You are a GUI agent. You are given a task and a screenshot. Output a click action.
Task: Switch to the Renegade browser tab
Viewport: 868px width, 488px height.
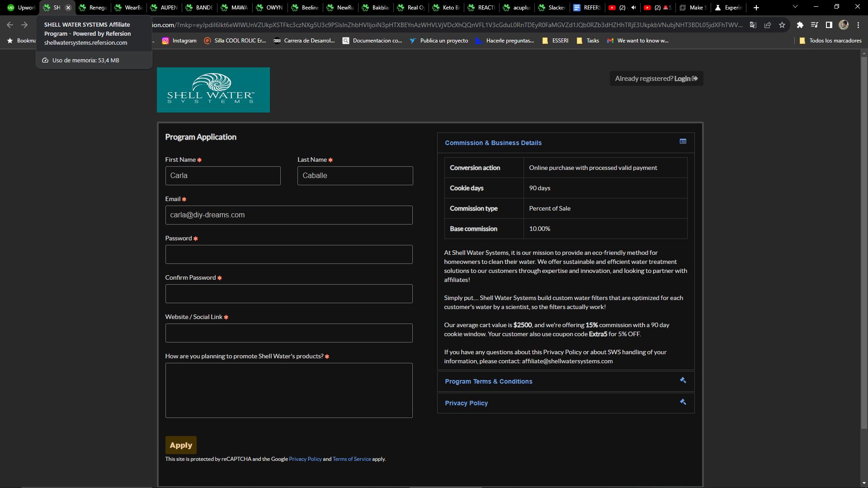click(93, 8)
